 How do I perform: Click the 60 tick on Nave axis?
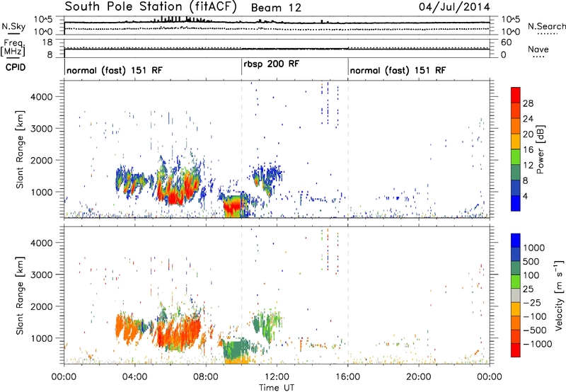pyautogui.click(x=507, y=42)
